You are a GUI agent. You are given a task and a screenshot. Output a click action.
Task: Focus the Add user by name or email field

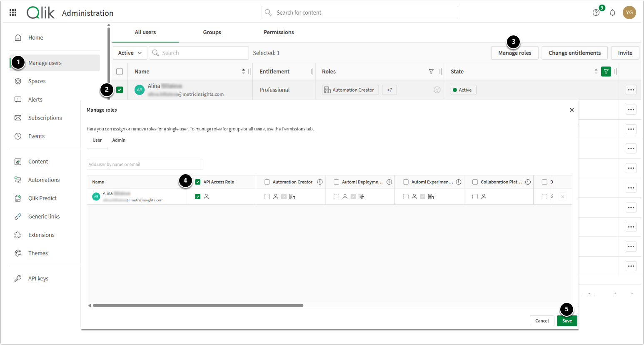click(x=145, y=164)
